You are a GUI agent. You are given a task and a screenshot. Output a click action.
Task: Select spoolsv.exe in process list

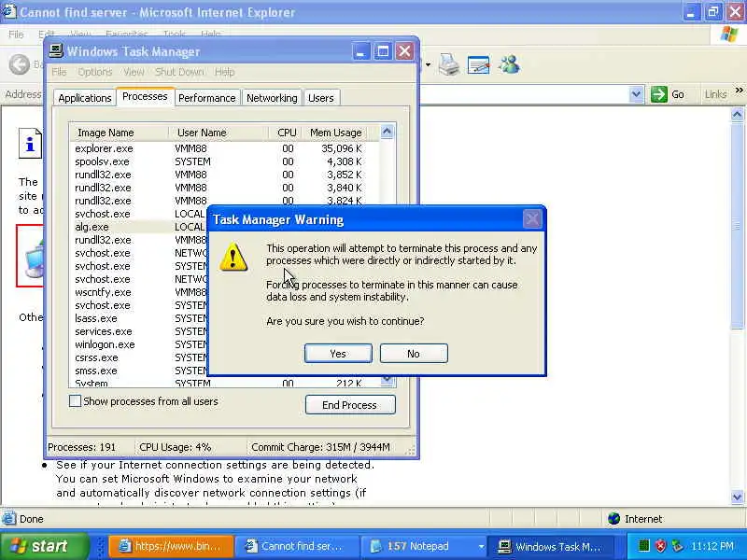click(224, 161)
